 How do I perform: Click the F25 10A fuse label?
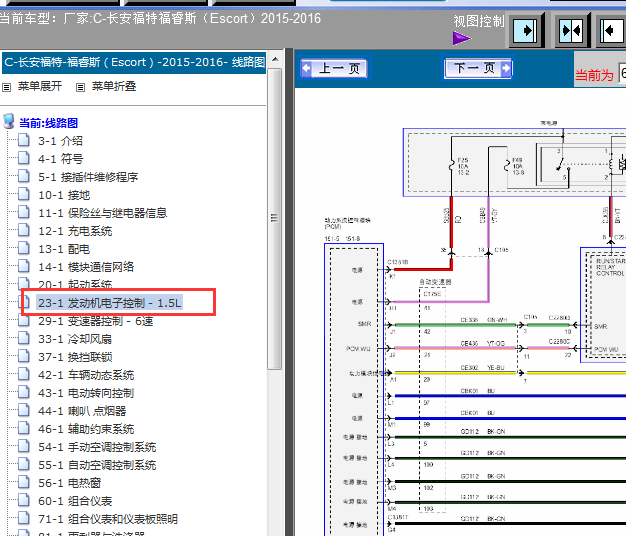point(463,166)
